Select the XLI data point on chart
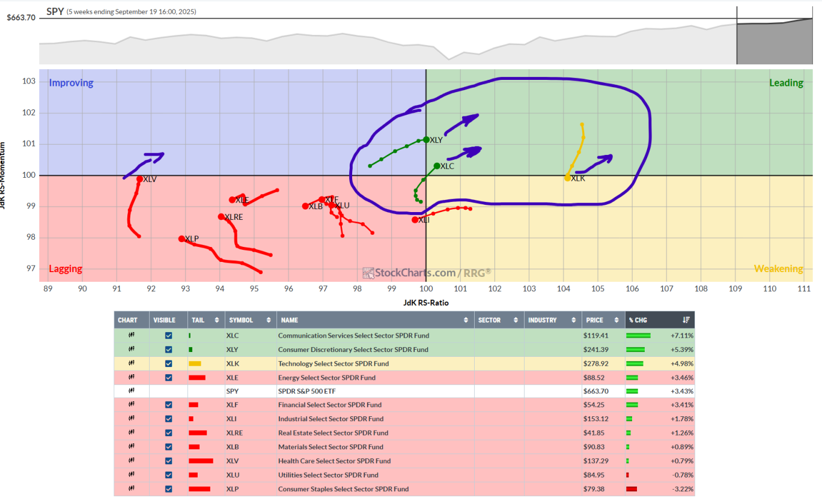 pos(415,220)
